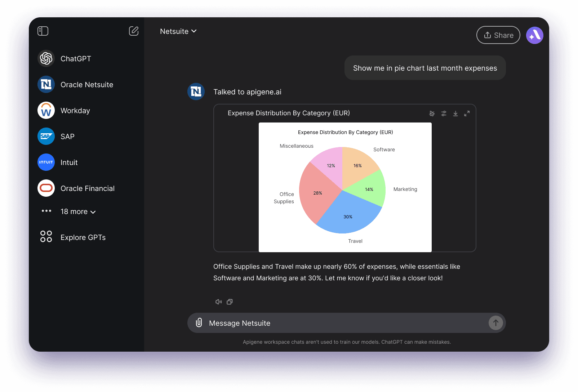Click the Intuit logo icon
This screenshot has width=578, height=392.
tap(46, 162)
